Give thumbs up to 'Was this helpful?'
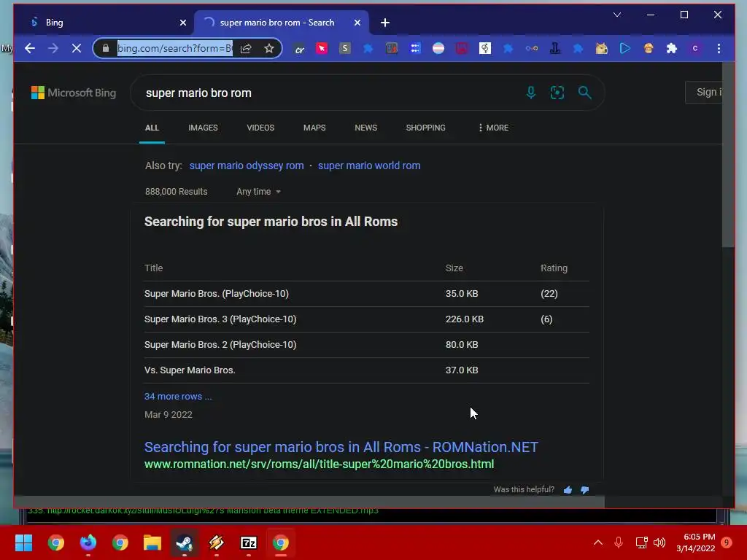Viewport: 747px width, 560px height. coord(568,489)
